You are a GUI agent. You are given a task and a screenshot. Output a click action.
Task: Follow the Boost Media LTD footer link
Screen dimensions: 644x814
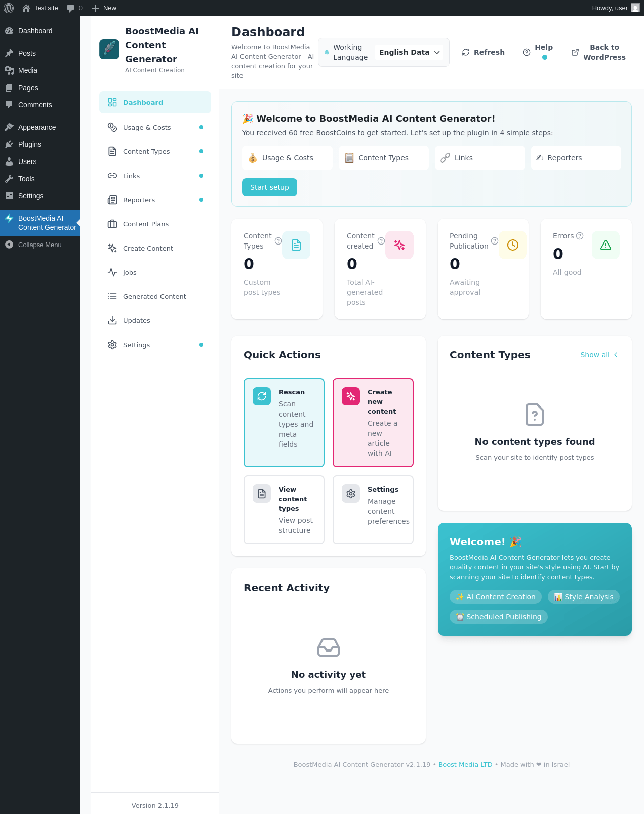[465, 764]
